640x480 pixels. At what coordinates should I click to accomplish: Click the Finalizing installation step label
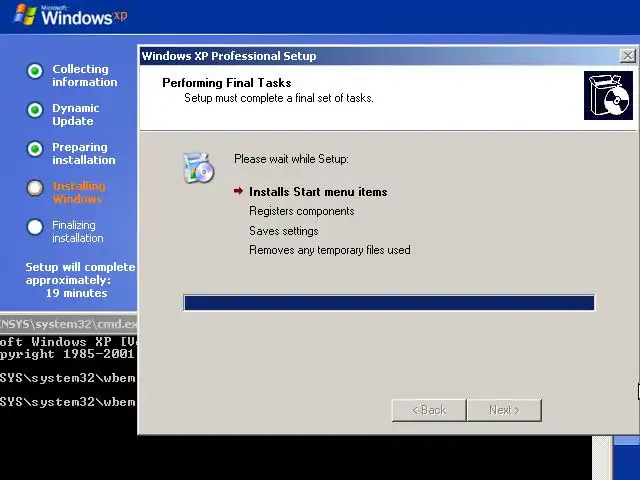point(78,231)
